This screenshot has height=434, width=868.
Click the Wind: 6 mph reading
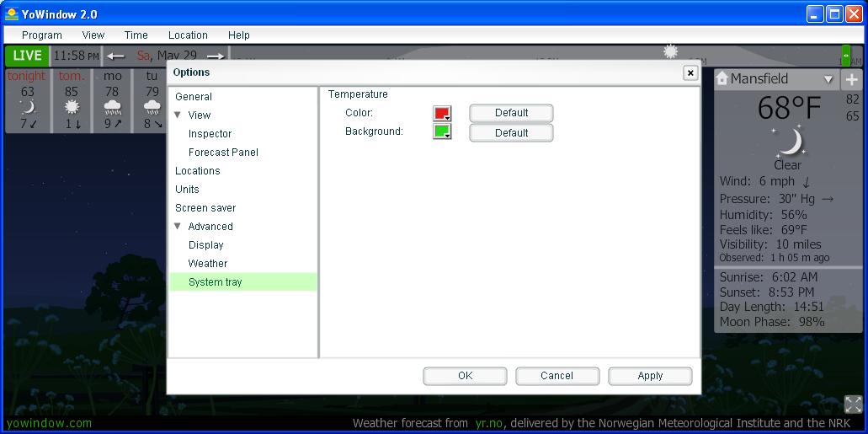click(764, 181)
